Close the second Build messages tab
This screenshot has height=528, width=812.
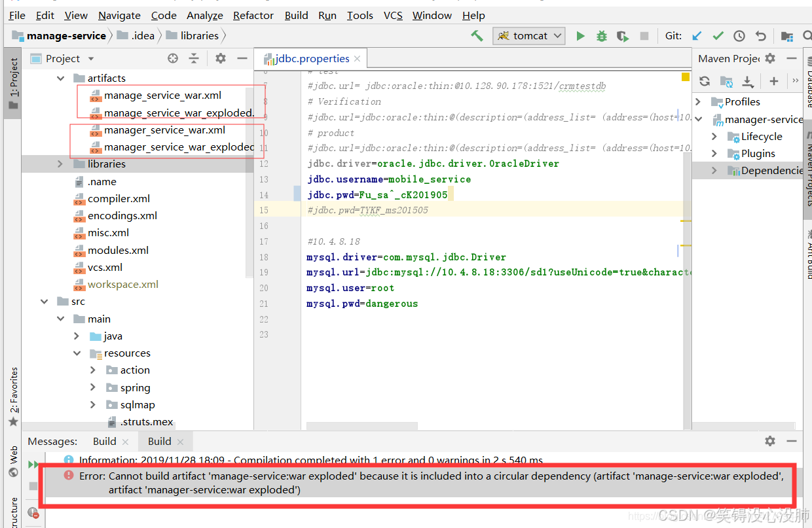click(181, 442)
